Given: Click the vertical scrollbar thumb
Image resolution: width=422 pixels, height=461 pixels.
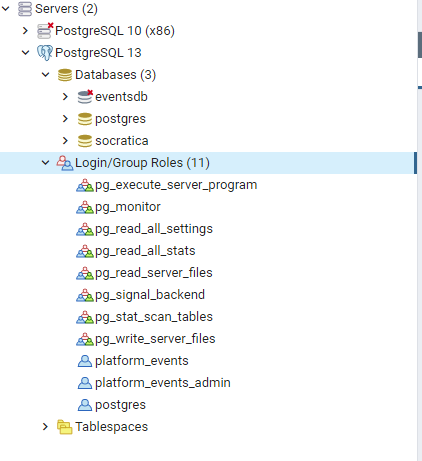Looking at the screenshot, I should [x=420, y=45].
